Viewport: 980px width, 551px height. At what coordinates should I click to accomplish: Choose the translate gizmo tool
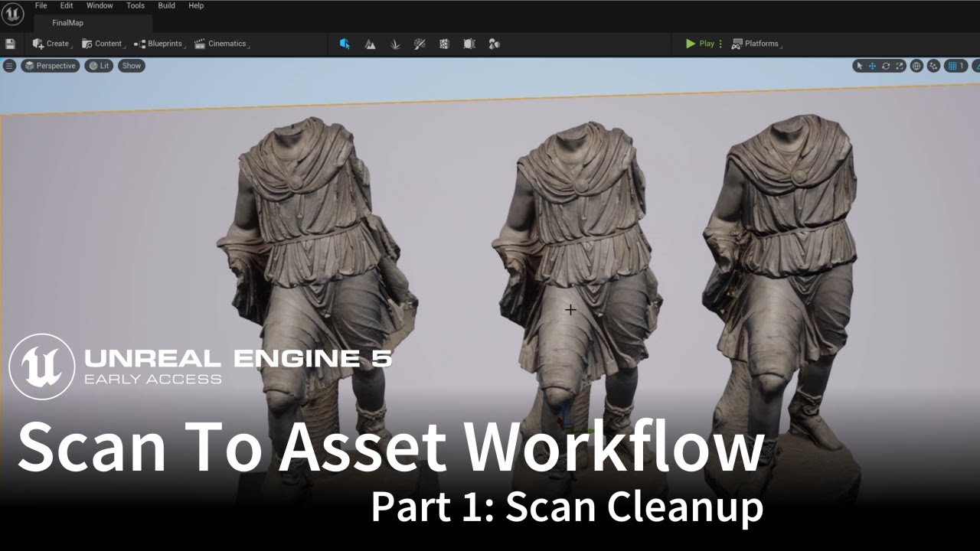click(x=872, y=66)
